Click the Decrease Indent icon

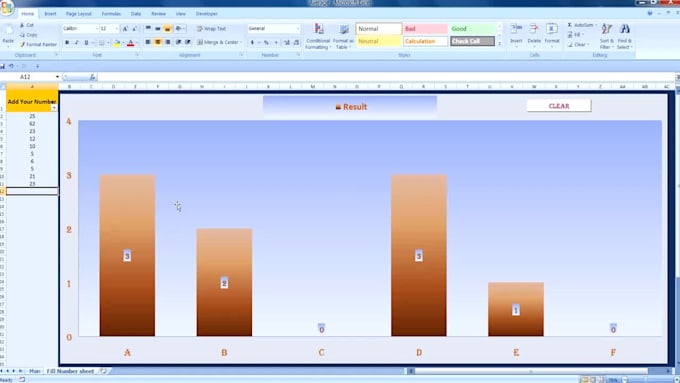coord(178,42)
